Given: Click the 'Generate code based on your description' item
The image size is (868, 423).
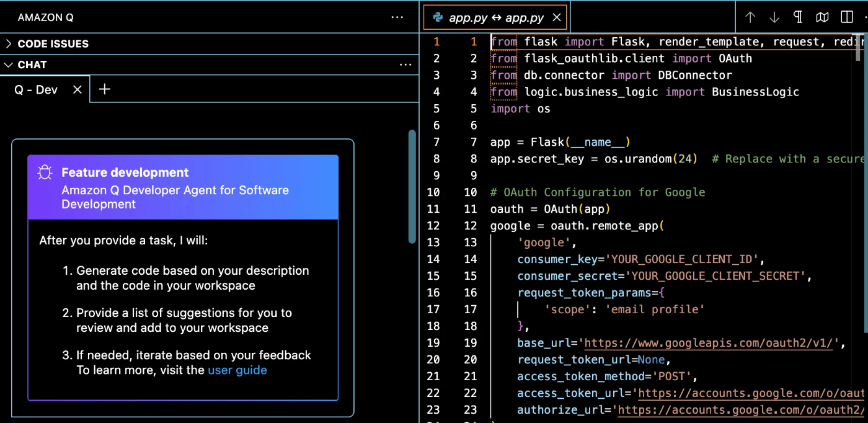Looking at the screenshot, I should coord(193,278).
